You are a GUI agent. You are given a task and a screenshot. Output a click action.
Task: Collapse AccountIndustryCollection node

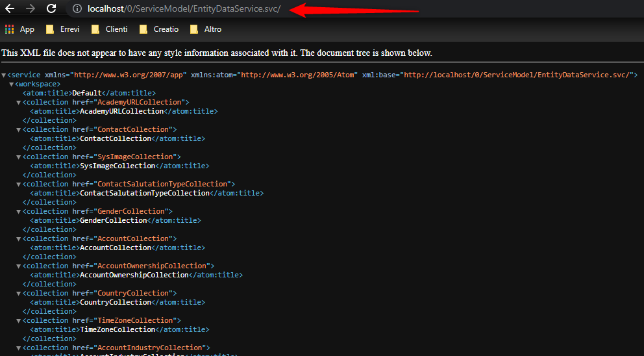(19, 348)
